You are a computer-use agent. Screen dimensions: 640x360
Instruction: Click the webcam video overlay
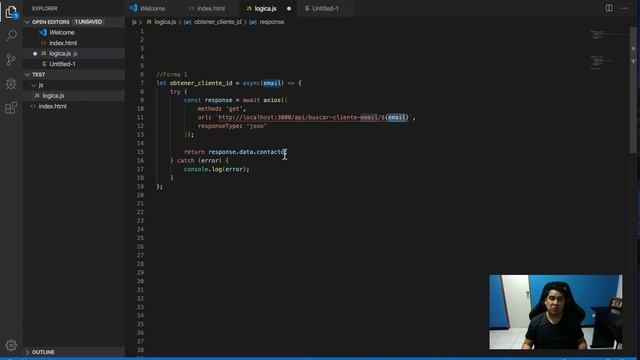pos(556,312)
